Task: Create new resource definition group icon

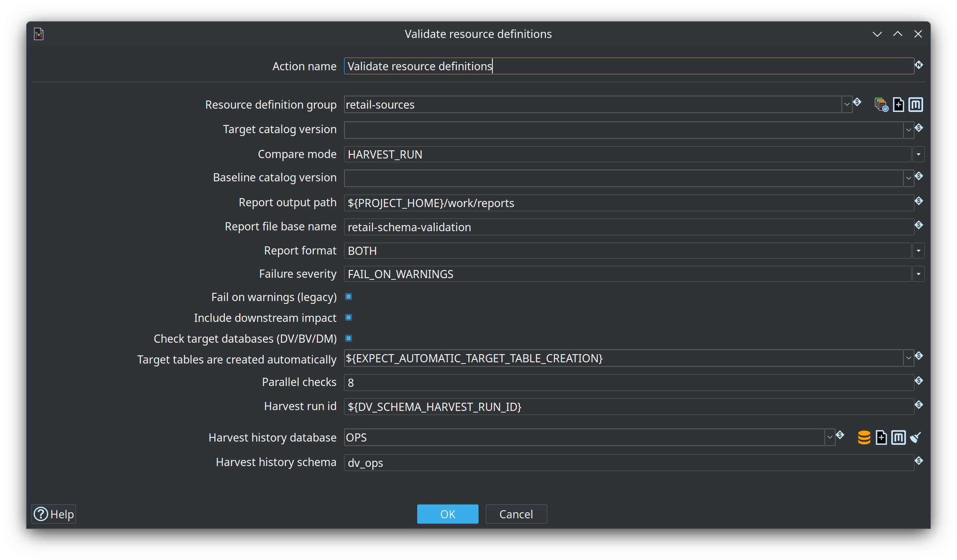Action: click(x=898, y=105)
